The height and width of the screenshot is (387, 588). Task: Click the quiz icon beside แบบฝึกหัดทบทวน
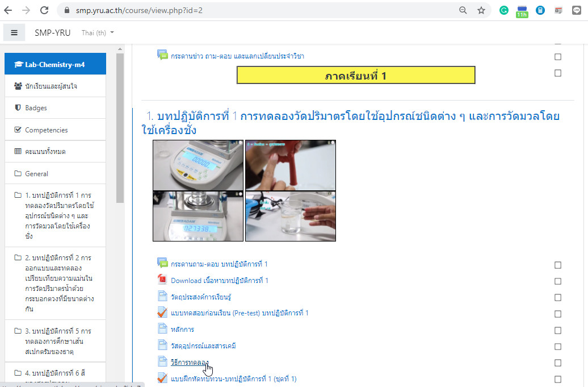tap(162, 377)
